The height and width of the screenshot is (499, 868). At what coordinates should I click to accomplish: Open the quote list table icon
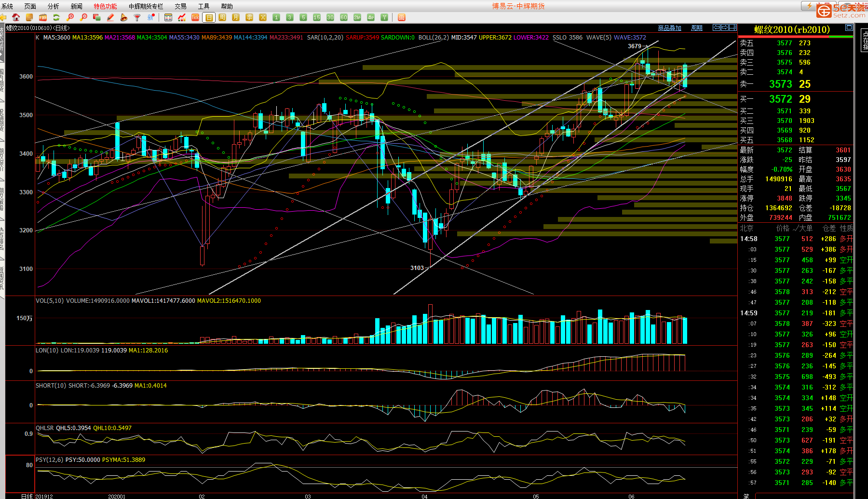click(x=168, y=17)
